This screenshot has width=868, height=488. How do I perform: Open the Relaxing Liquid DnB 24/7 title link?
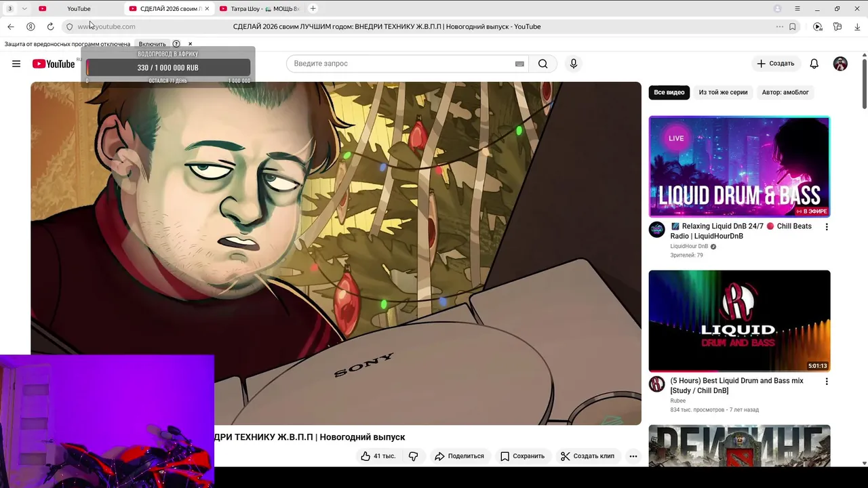click(741, 231)
